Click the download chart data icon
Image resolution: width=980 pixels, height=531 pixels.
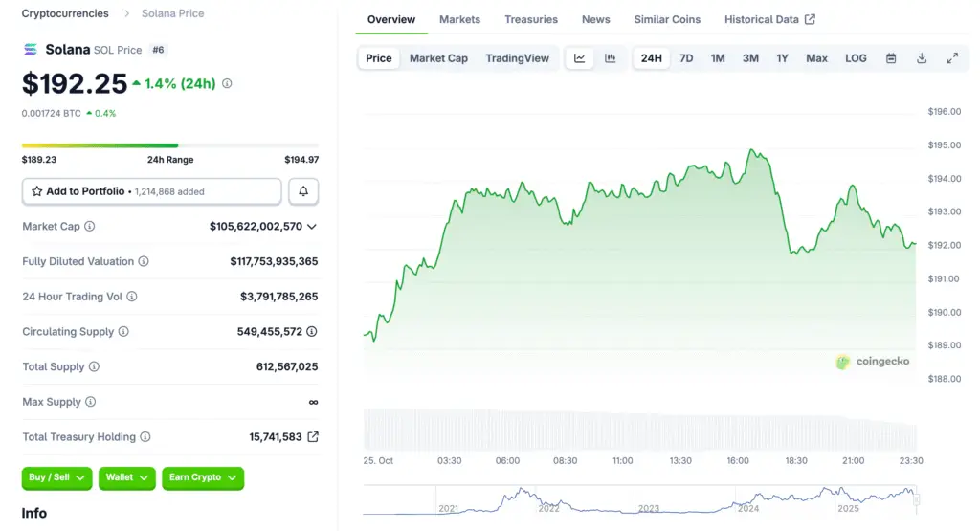tap(922, 58)
